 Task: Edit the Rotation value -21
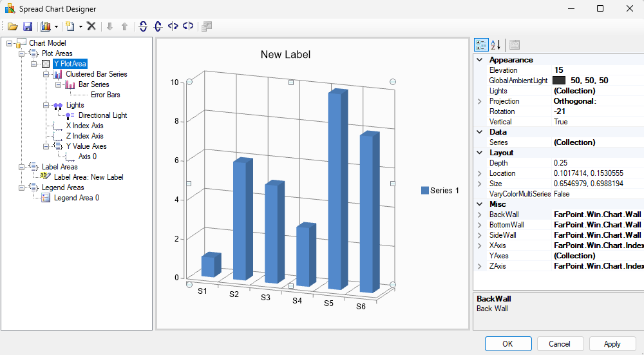pyautogui.click(x=598, y=111)
